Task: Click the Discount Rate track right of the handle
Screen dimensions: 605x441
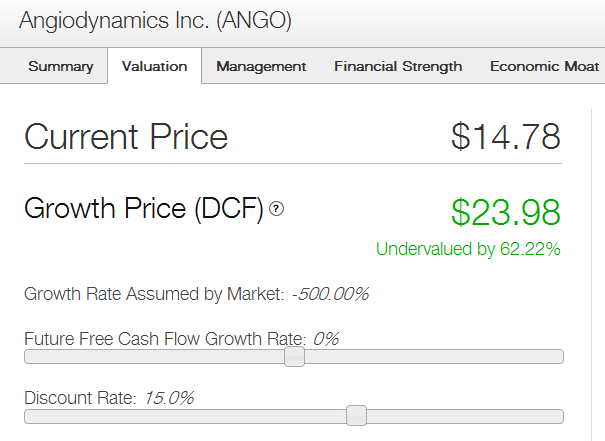Action: (x=465, y=417)
